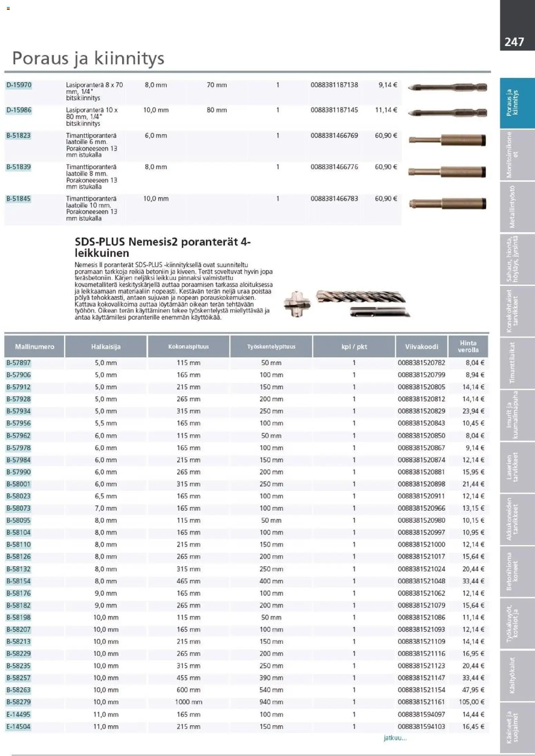The width and height of the screenshot is (535, 756).
Task: Switch to the Monitoimikoneet side tab
Action: pos(517,155)
